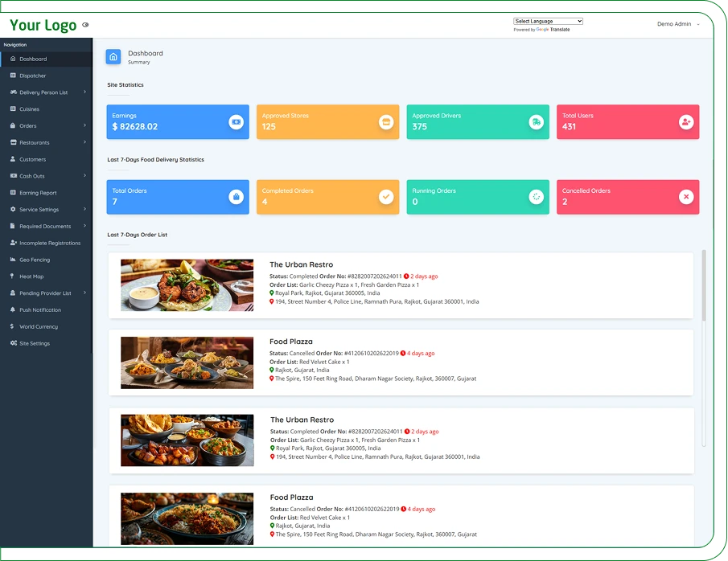Viewport: 728px width, 561px height.
Task: Toggle sidebar via icon beside Your Logo
Action: (85, 25)
